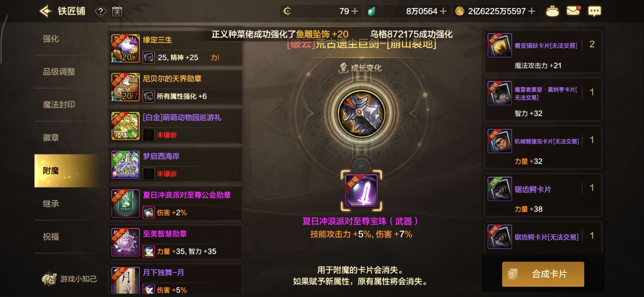Click the plus beside the 79 currency
The image size is (644, 297).
click(355, 11)
